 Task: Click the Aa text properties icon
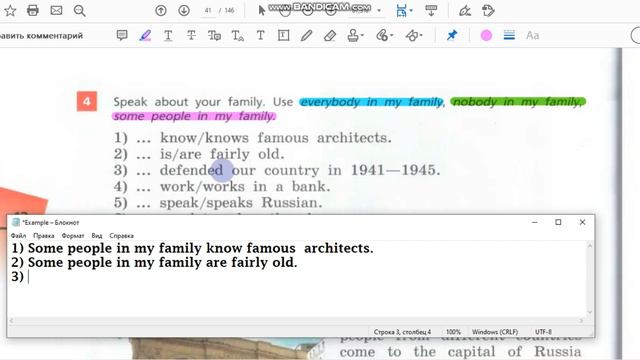532,36
